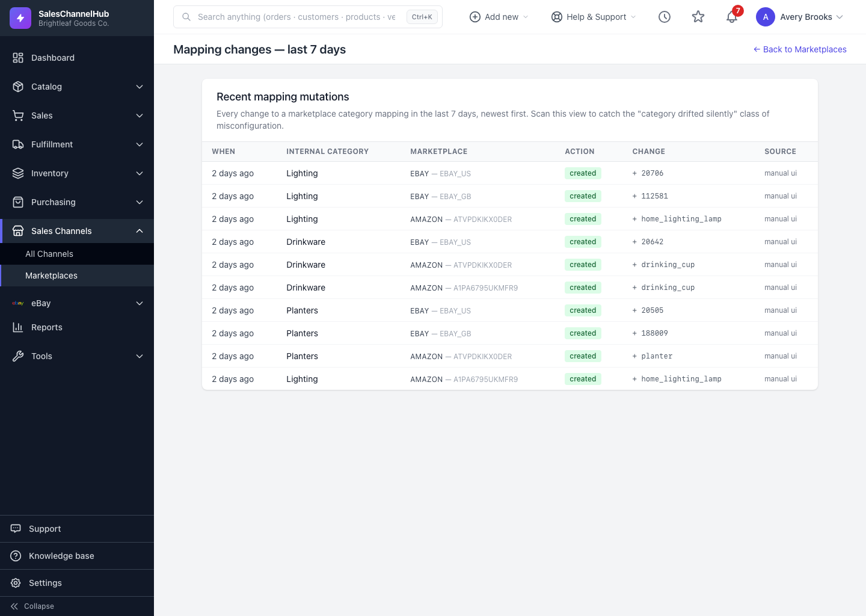Click Avery Brooks avatar circle

(766, 17)
